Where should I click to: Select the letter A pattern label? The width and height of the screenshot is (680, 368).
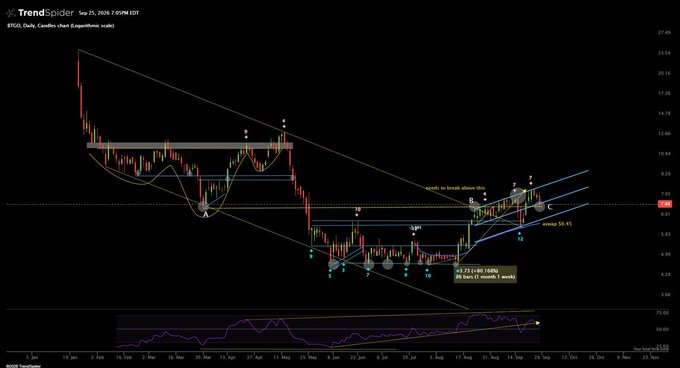tap(206, 214)
